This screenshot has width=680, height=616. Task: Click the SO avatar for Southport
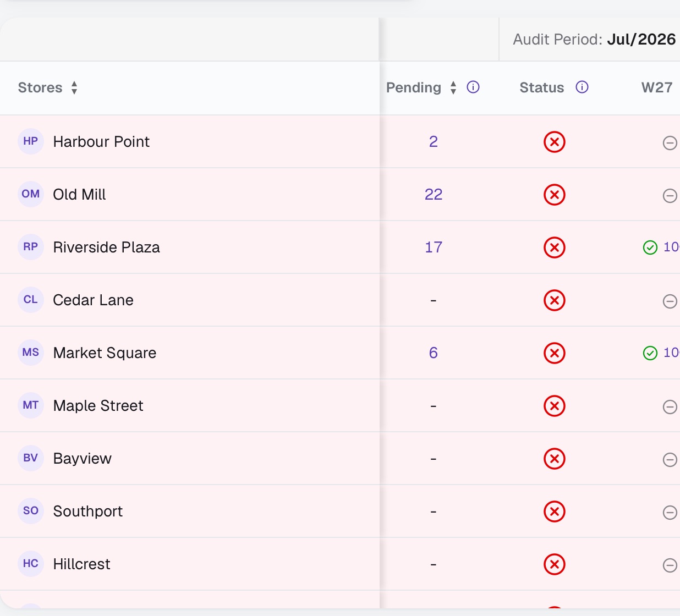coord(31,511)
